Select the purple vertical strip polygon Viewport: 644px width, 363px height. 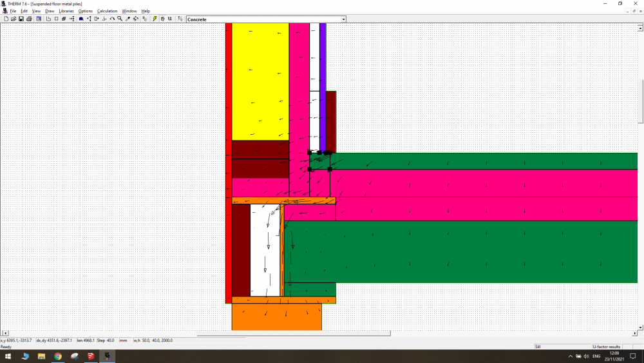click(323, 87)
